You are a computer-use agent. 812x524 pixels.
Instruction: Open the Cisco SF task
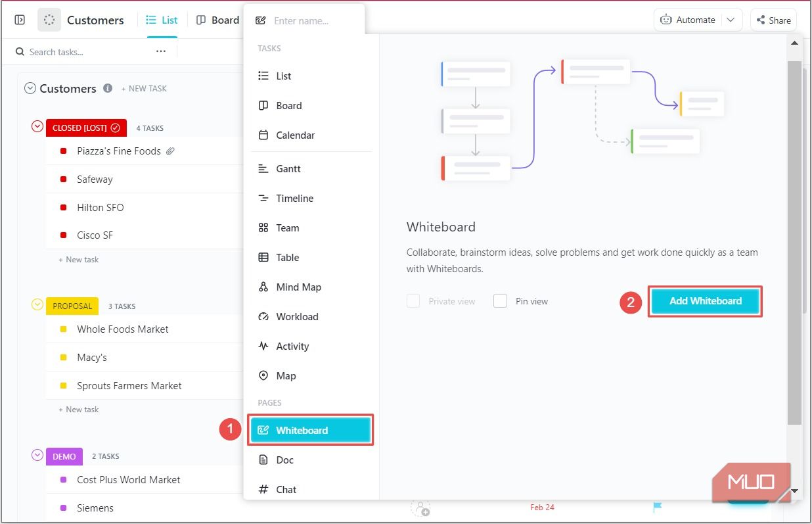pos(95,235)
